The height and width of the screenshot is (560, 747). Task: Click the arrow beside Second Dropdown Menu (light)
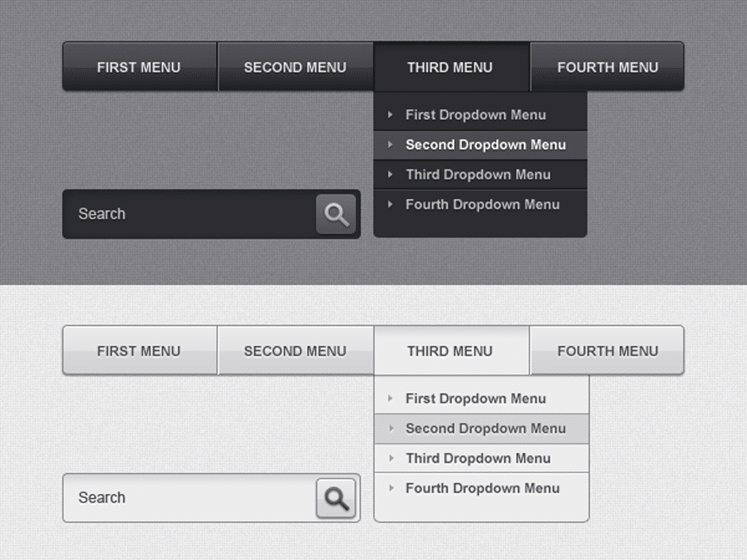[391, 428]
